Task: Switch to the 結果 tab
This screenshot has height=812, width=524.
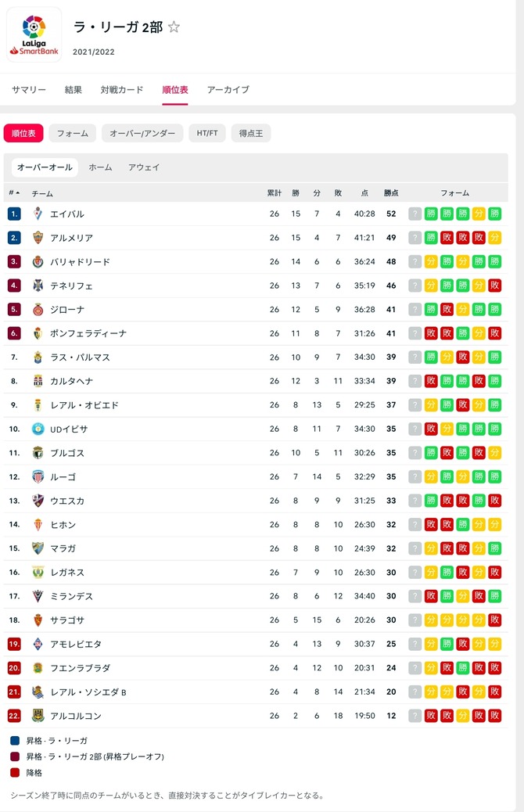Action: click(74, 90)
